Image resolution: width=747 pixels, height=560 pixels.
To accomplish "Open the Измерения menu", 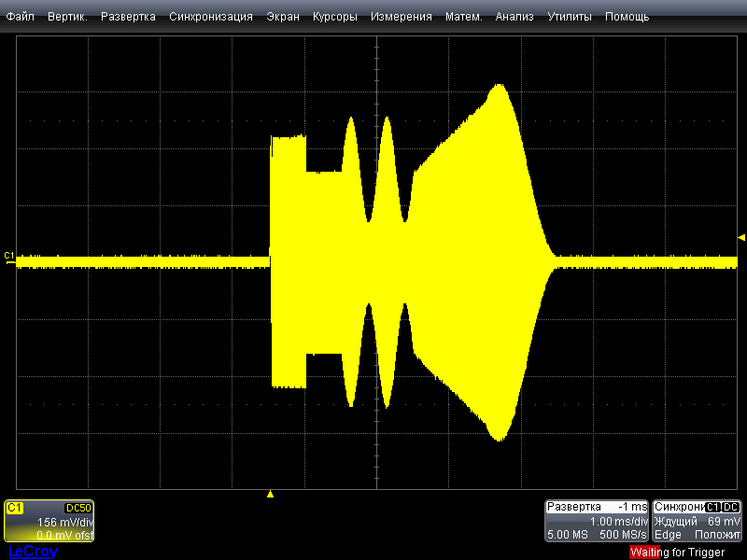I will coord(401,17).
